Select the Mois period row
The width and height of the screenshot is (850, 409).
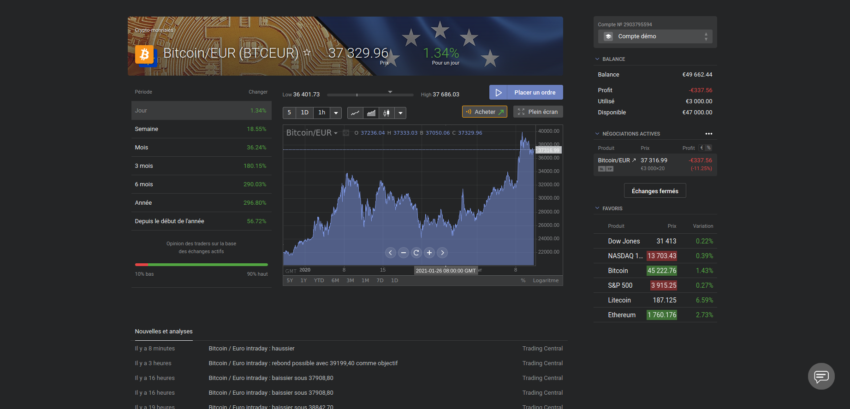point(201,148)
